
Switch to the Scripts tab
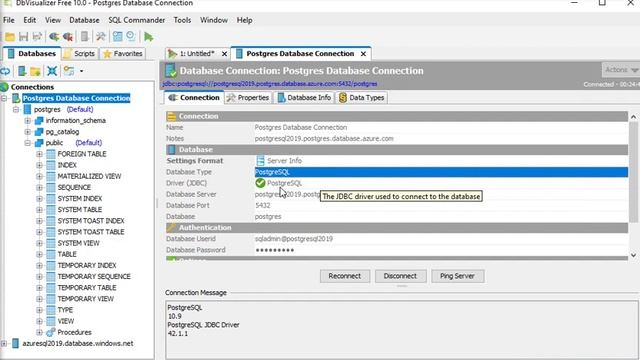pos(80,53)
